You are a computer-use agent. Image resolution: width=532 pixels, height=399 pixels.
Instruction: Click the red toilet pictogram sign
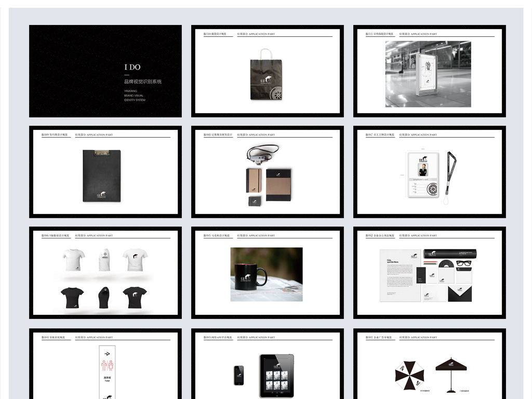[107, 365]
